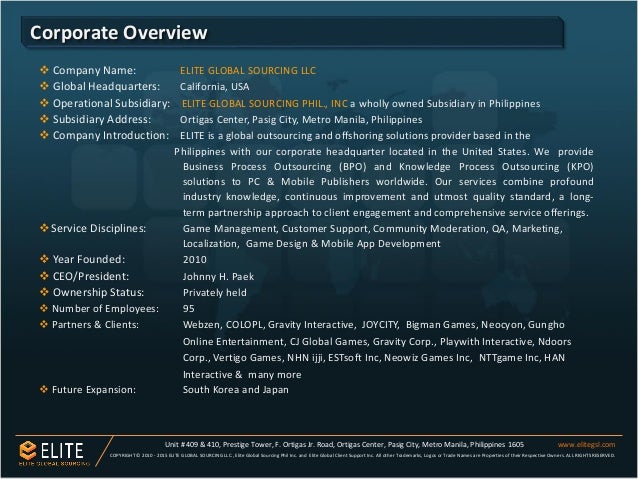The image size is (638, 479).
Task: Click the bullet icon beside Future Expansion
Action: (44, 389)
